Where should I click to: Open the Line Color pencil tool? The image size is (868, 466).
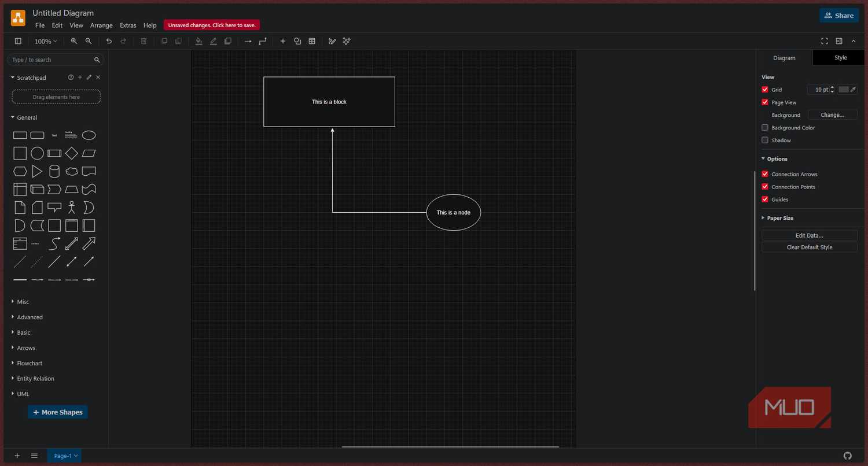click(x=213, y=41)
